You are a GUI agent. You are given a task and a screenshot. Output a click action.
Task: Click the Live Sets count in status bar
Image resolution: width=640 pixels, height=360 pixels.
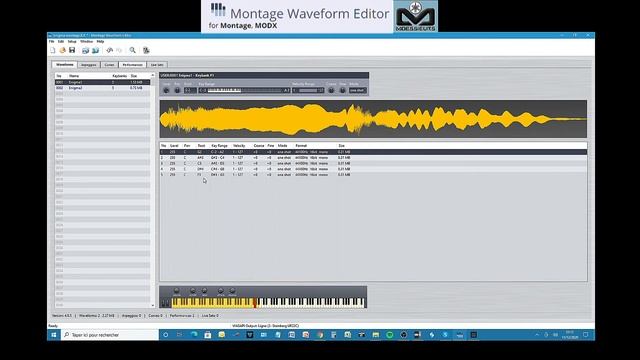pos(210,316)
